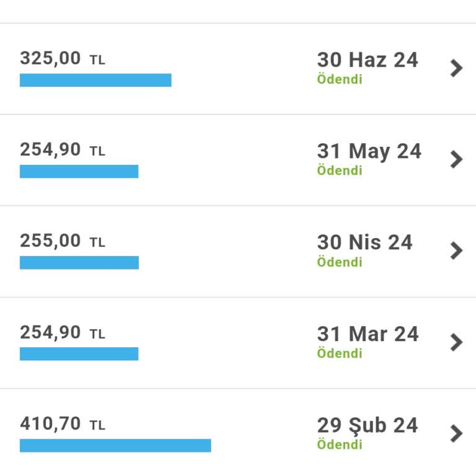
Task: Select Ödendi label under 31 Mar 24
Action: coord(340,353)
